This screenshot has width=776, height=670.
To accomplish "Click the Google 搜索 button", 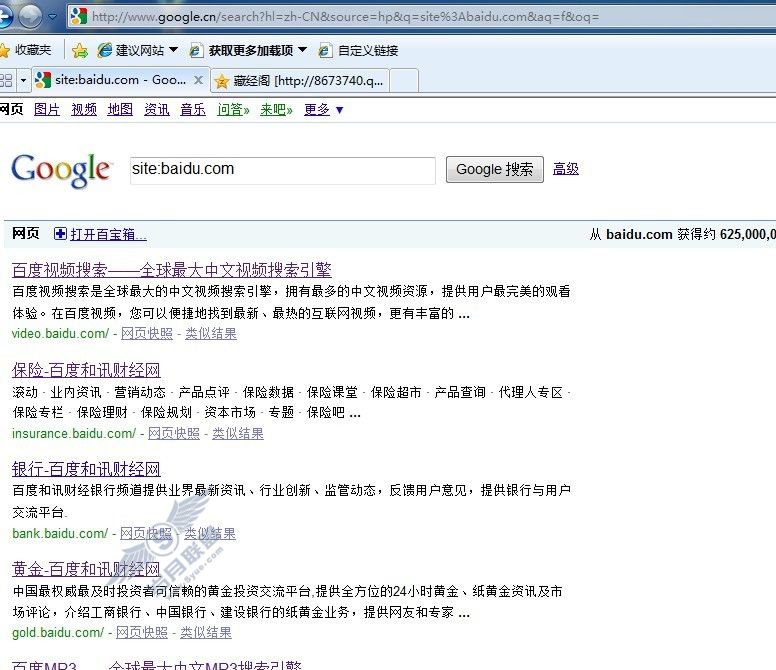I will (x=494, y=170).
